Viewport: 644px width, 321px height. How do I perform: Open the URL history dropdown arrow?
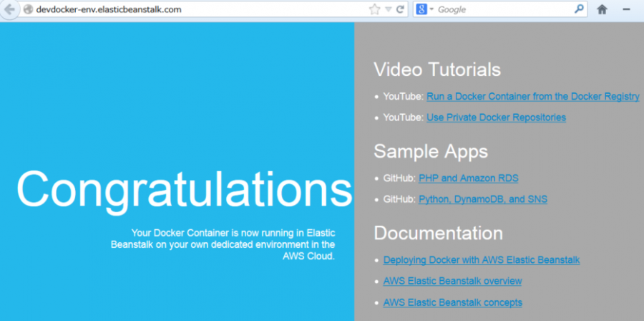[x=388, y=9]
